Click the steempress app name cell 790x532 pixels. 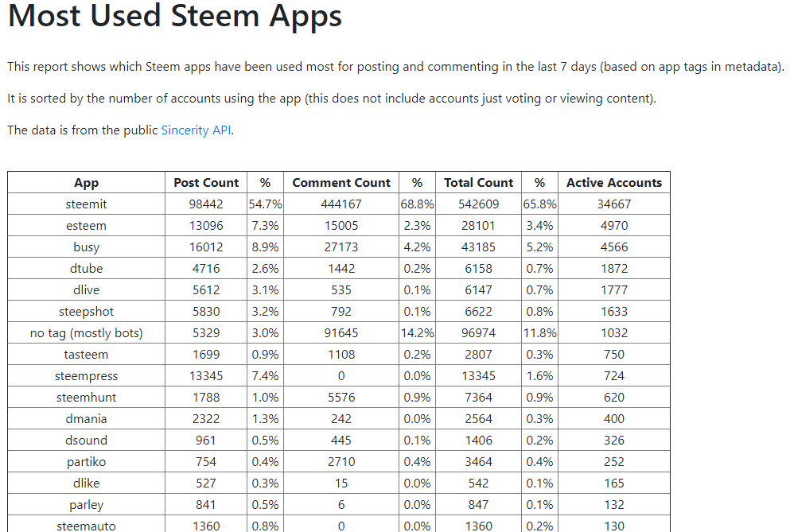coord(86,376)
